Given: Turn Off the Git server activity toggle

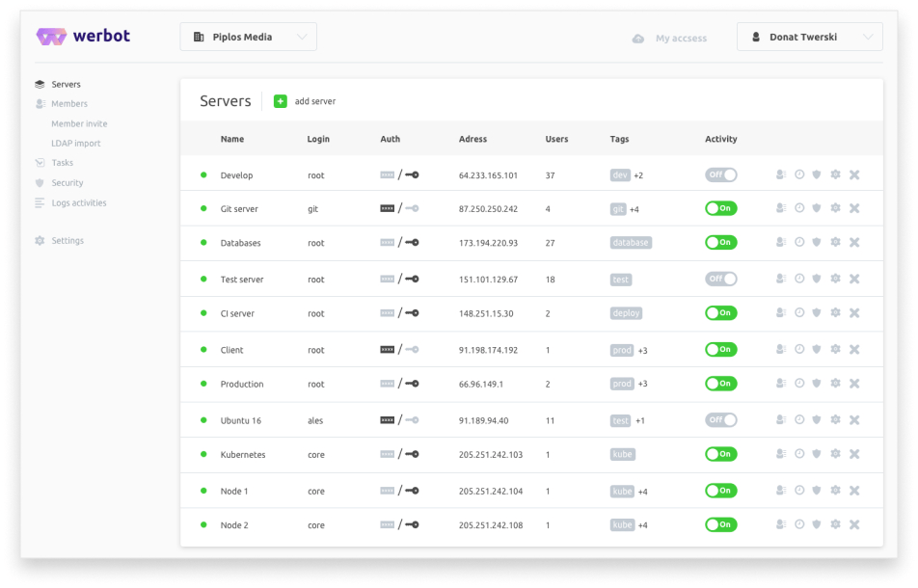Looking at the screenshot, I should (x=720, y=207).
